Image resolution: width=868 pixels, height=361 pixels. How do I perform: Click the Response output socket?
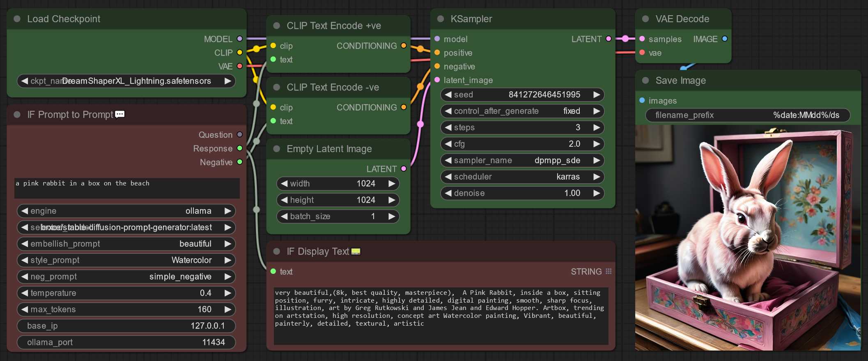pyautogui.click(x=240, y=148)
